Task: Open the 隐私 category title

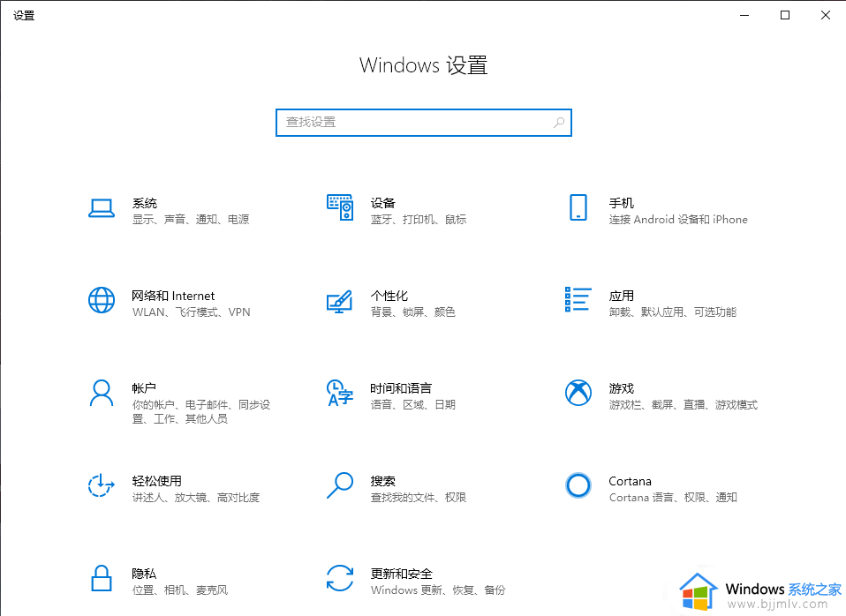Action: pos(144,574)
